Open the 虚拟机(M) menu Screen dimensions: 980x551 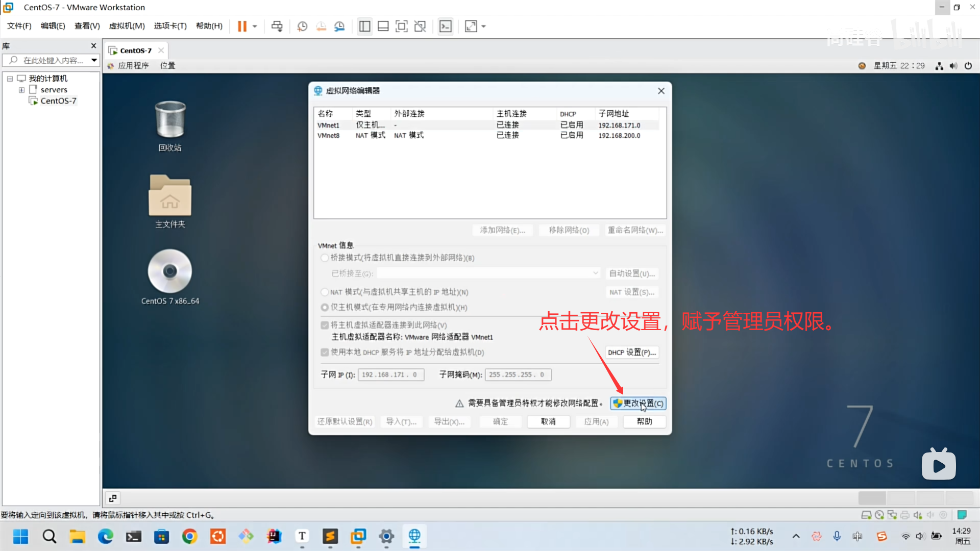(127, 26)
